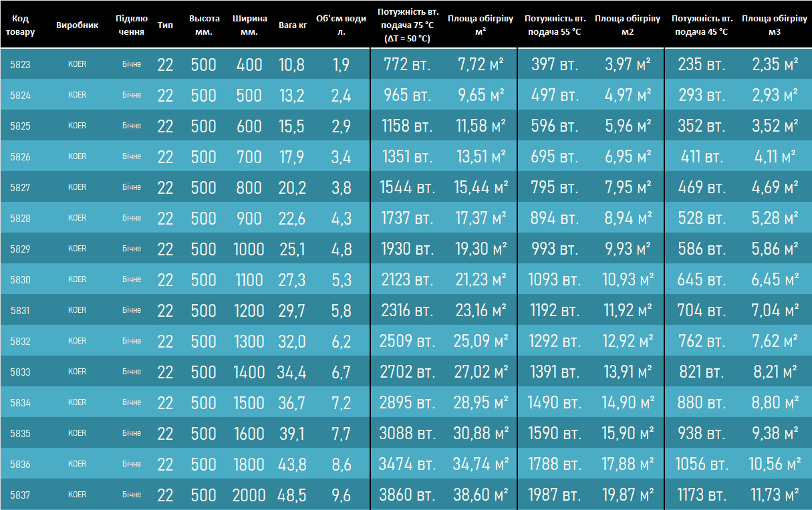This screenshot has height=510, width=812.
Task: Select the 3860 вт. power cell
Action: click(x=405, y=495)
